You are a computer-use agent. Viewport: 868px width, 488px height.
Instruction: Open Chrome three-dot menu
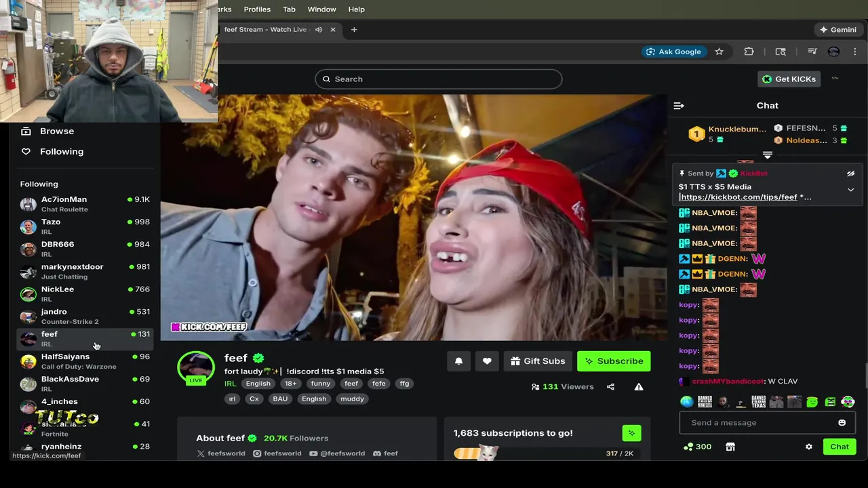[x=855, y=52]
